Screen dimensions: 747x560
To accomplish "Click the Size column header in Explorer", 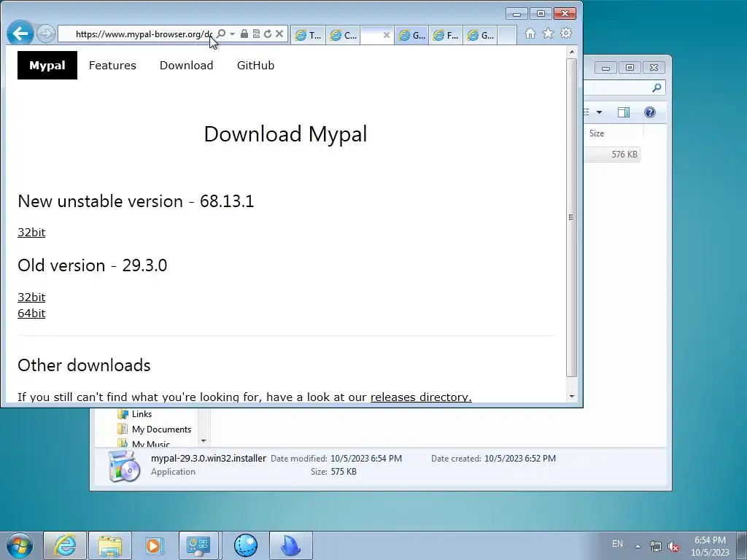I will tap(614, 133).
